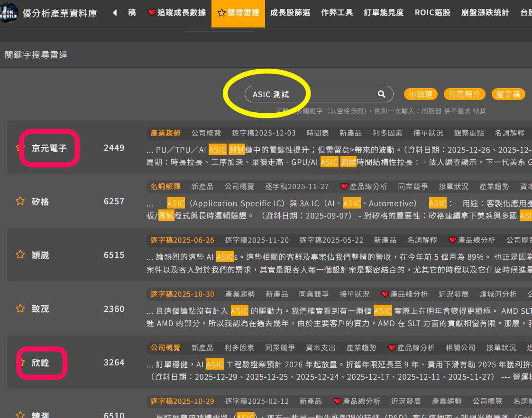Click the 逐字稿 orange button
532x418 pixels.
tap(508, 94)
